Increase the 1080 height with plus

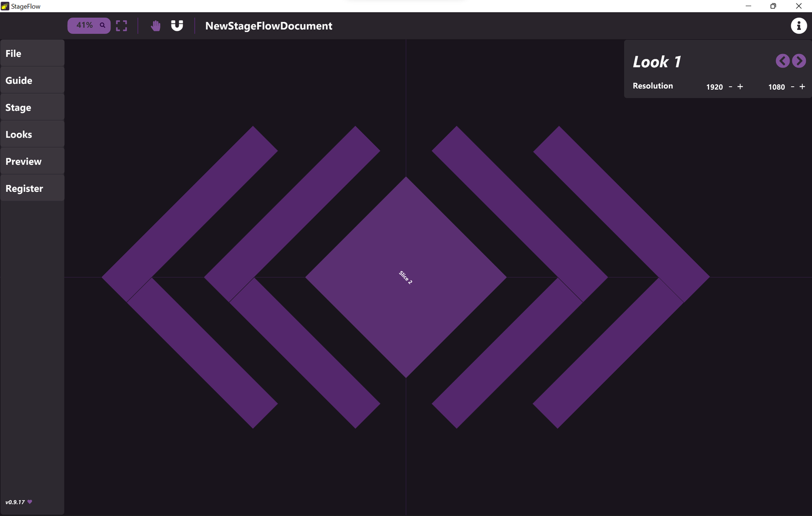[802, 87]
